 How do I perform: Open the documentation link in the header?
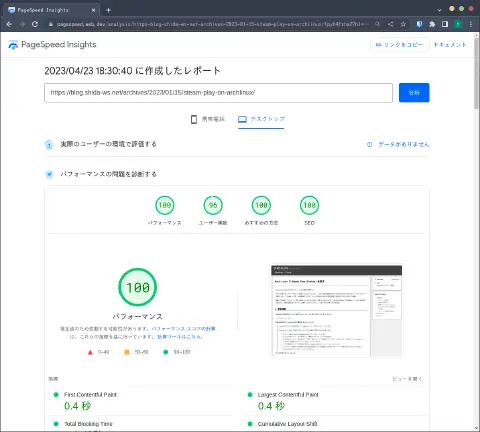click(x=450, y=45)
